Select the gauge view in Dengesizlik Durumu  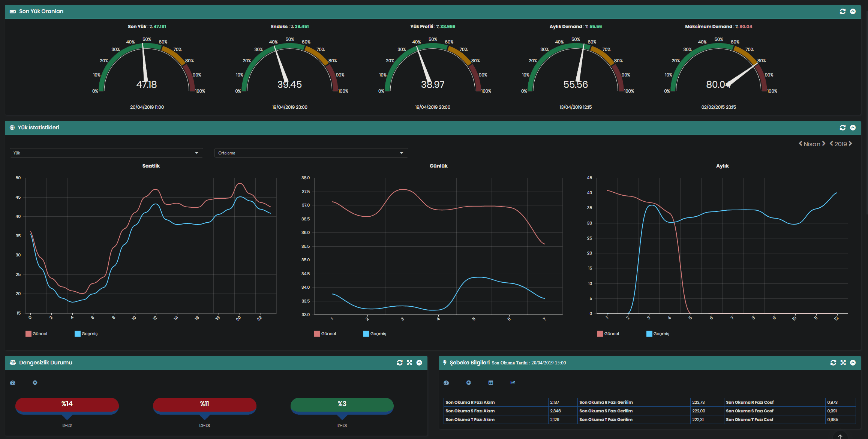pos(13,383)
